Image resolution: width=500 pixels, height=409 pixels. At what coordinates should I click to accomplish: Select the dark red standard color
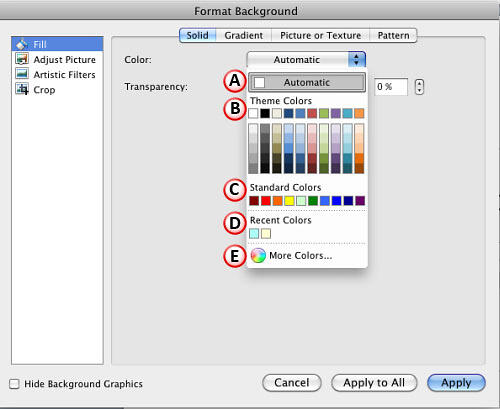point(254,201)
